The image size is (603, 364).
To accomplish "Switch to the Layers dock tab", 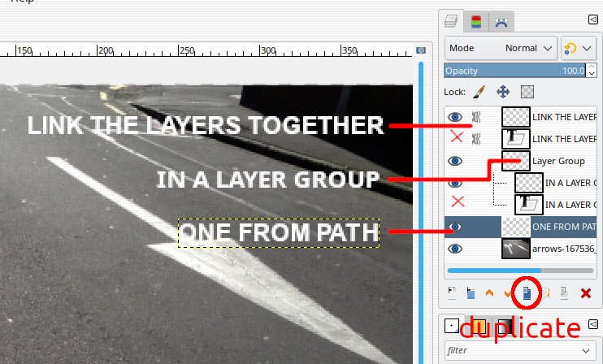I will click(x=451, y=21).
